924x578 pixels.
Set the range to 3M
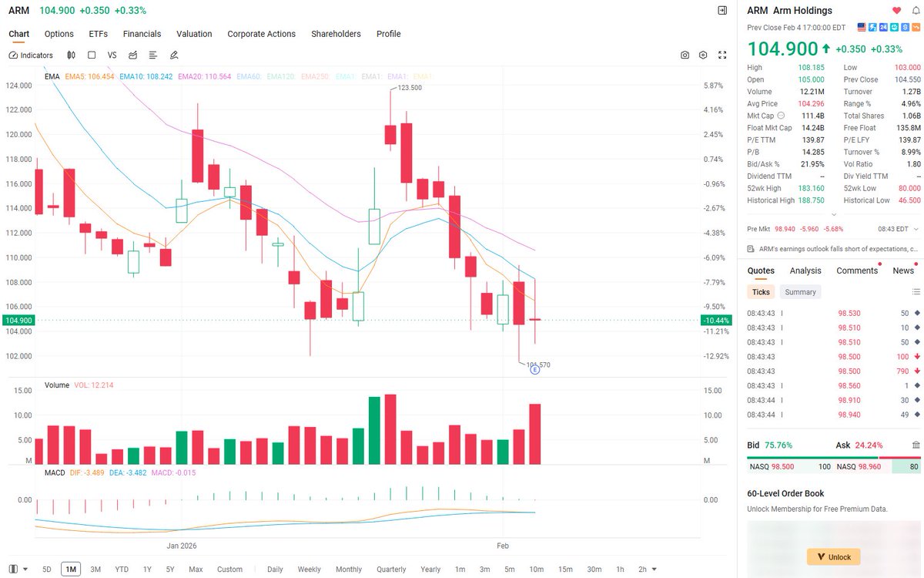click(95, 570)
